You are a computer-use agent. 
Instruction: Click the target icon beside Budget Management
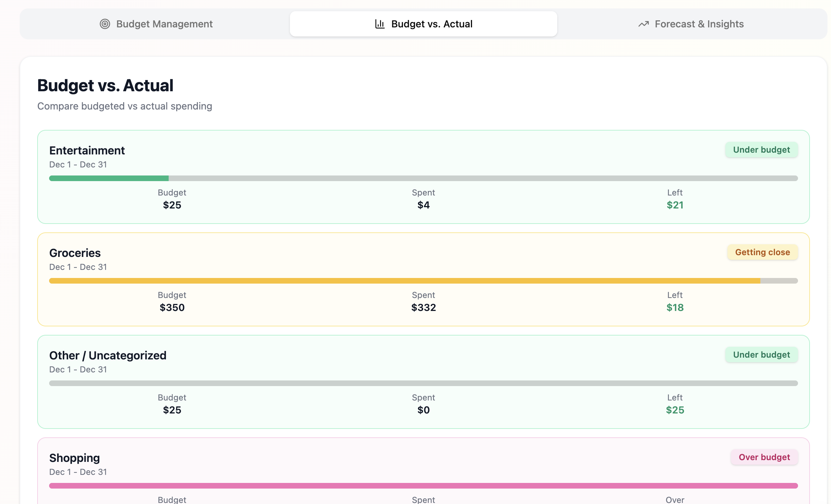[105, 24]
